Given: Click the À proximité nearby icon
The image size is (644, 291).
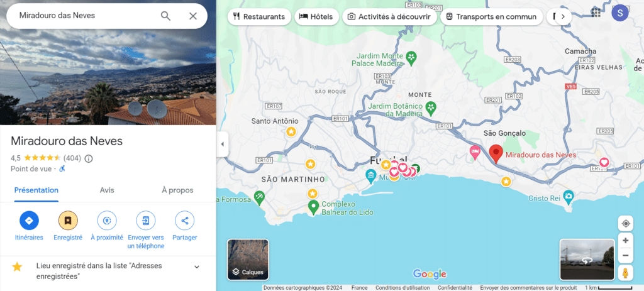Looking at the screenshot, I should [x=107, y=221].
